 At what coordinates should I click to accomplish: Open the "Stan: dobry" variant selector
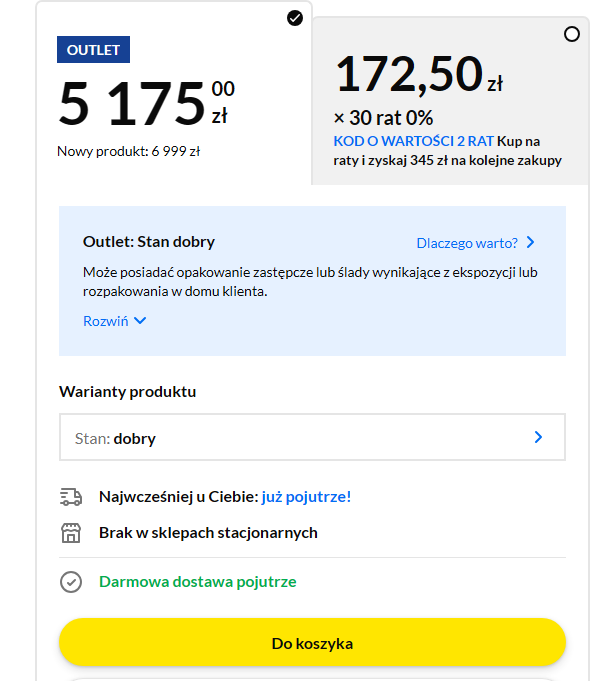[x=311, y=438]
